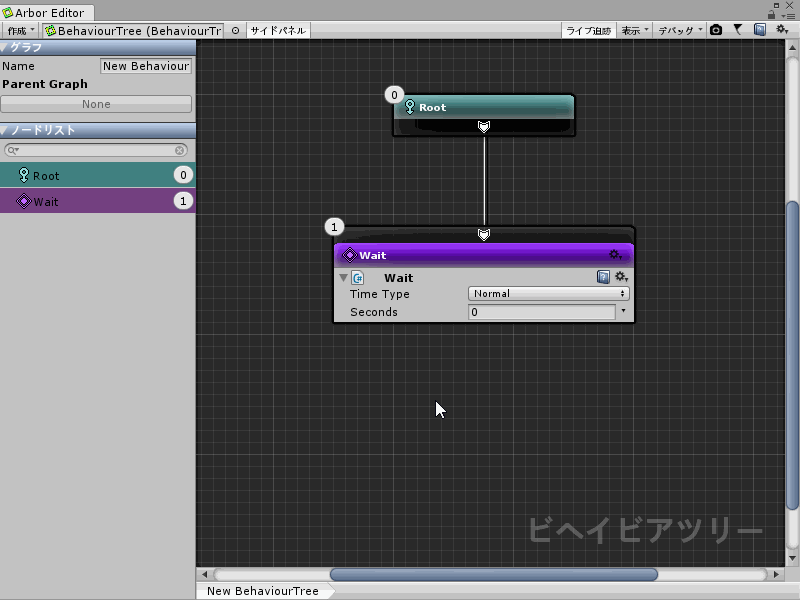Open the Time Type dropdown set to Normal
This screenshot has width=800, height=600.
point(548,294)
